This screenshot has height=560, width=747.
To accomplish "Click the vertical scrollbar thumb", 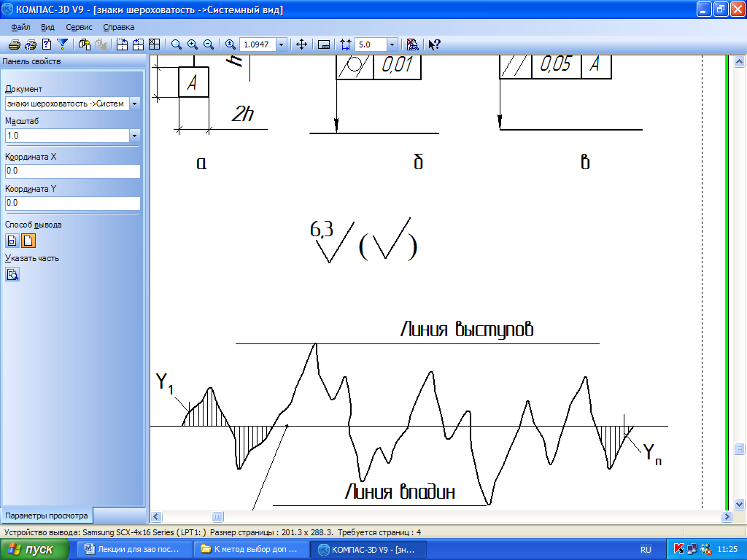I will 740,448.
